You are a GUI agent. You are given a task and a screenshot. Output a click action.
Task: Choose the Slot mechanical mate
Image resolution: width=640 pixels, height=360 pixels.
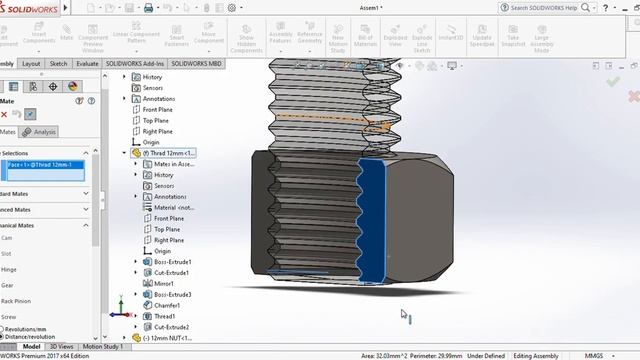6,254
